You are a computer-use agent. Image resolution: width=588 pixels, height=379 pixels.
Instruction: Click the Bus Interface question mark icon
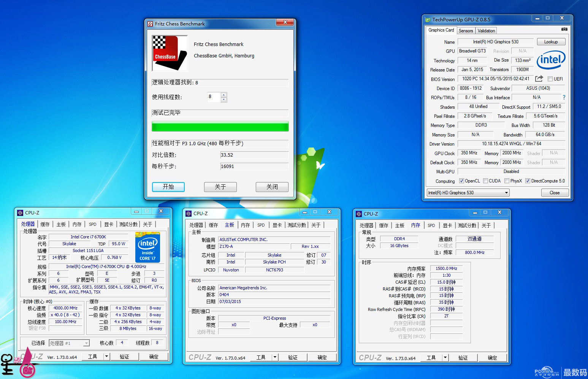tap(564, 97)
